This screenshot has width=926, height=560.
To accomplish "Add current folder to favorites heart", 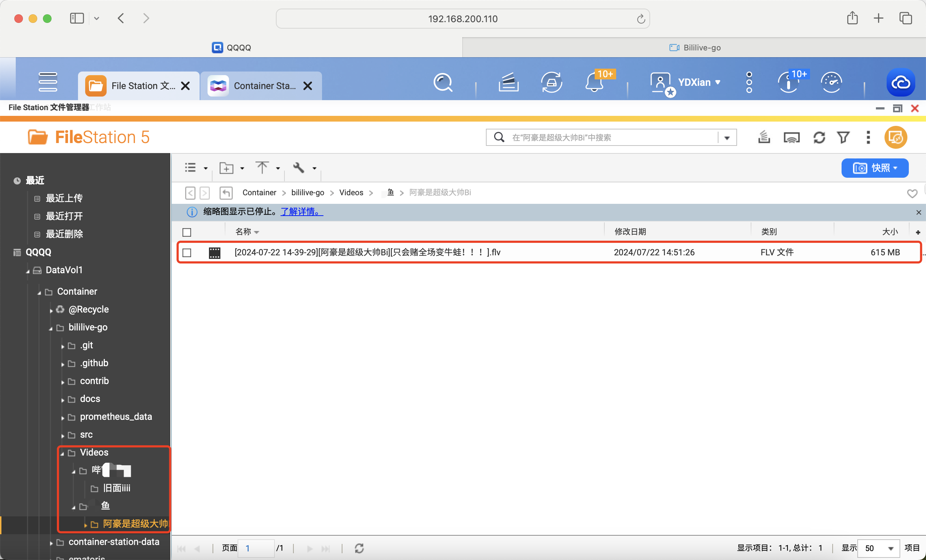I will pos(912,193).
